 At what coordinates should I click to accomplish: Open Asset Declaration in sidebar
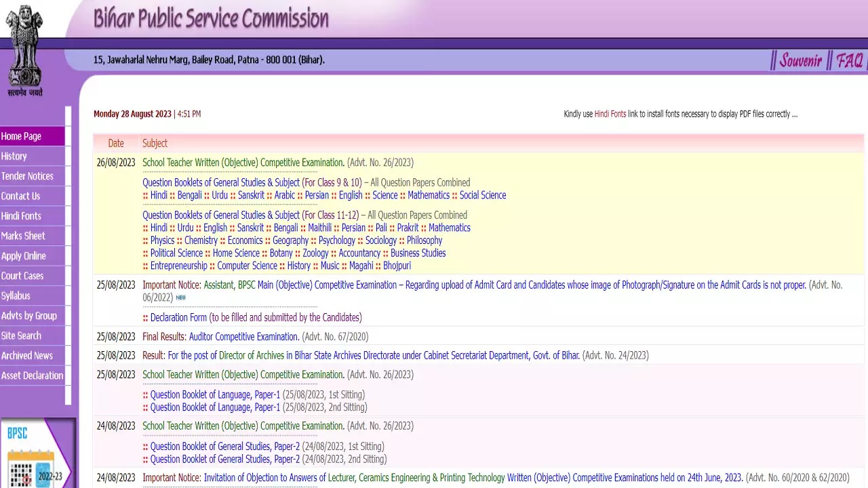click(33, 375)
